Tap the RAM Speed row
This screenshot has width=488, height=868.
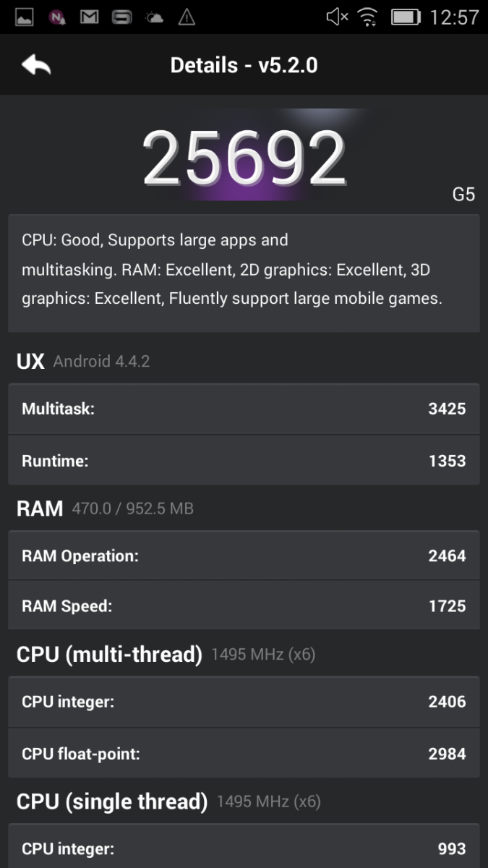click(x=244, y=606)
